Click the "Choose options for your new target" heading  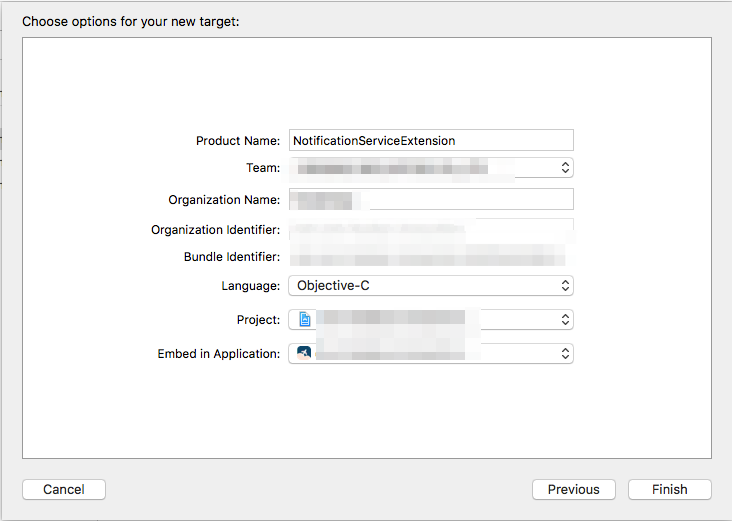point(131,20)
